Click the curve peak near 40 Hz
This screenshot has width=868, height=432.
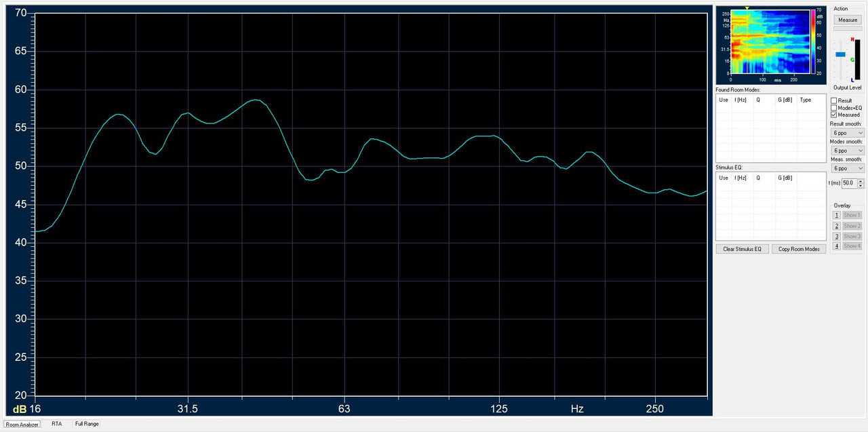point(254,100)
